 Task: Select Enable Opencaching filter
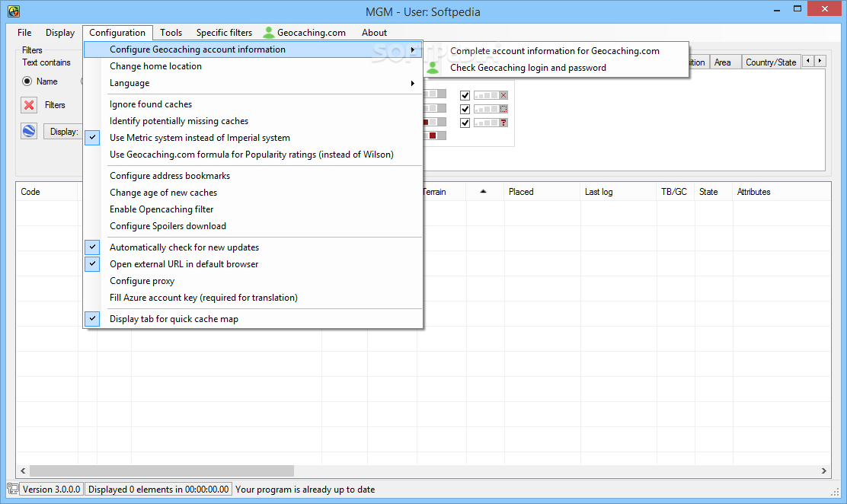tap(253, 209)
